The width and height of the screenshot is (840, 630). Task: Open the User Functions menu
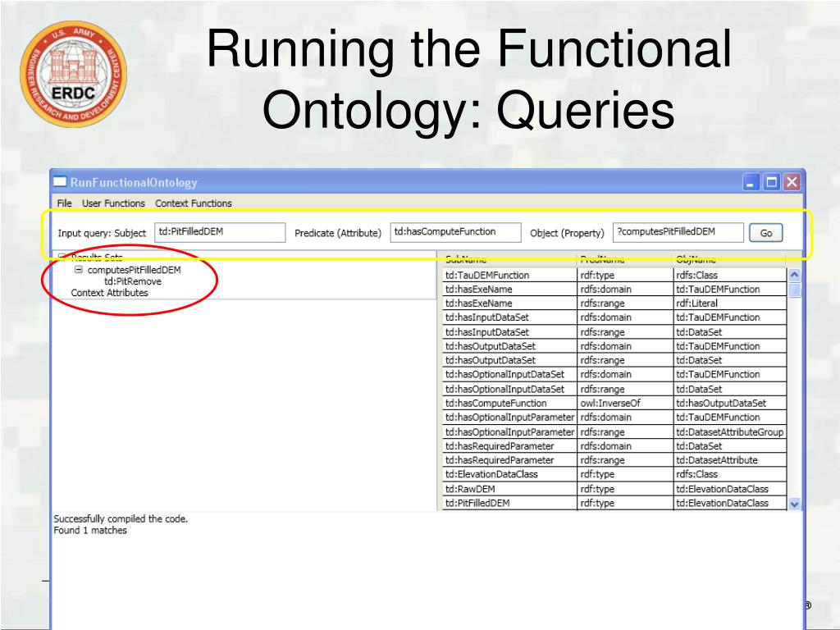(113, 203)
